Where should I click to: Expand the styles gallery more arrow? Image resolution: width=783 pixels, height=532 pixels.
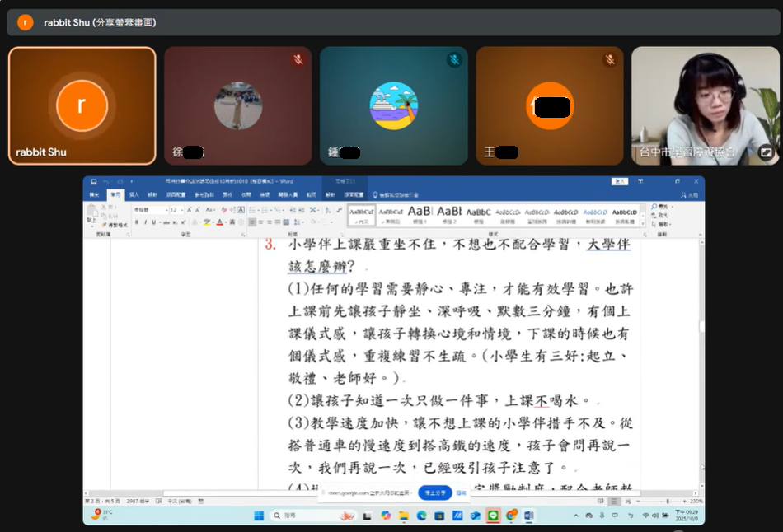point(644,221)
